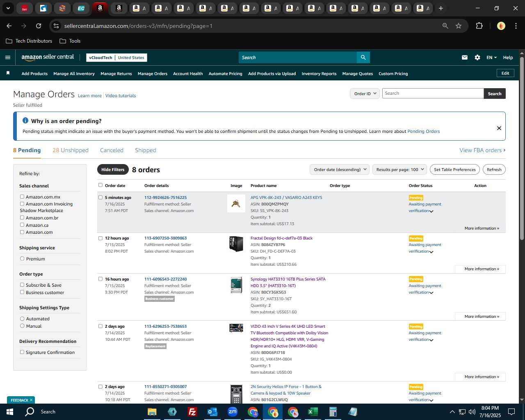Image resolution: width=525 pixels, height=420 pixels.
Task: Dismiss the FEEDBACK tab
Action: pyautogui.click(x=31, y=400)
